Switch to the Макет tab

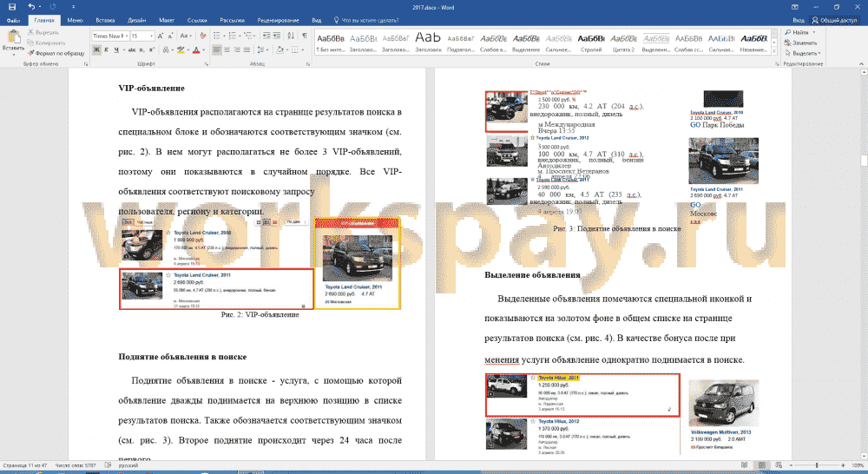(167, 21)
